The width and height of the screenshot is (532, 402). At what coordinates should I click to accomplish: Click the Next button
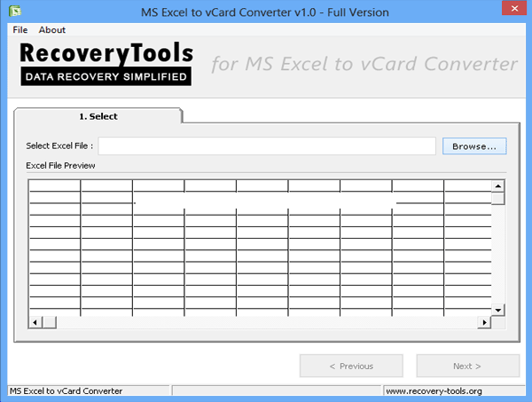click(467, 366)
